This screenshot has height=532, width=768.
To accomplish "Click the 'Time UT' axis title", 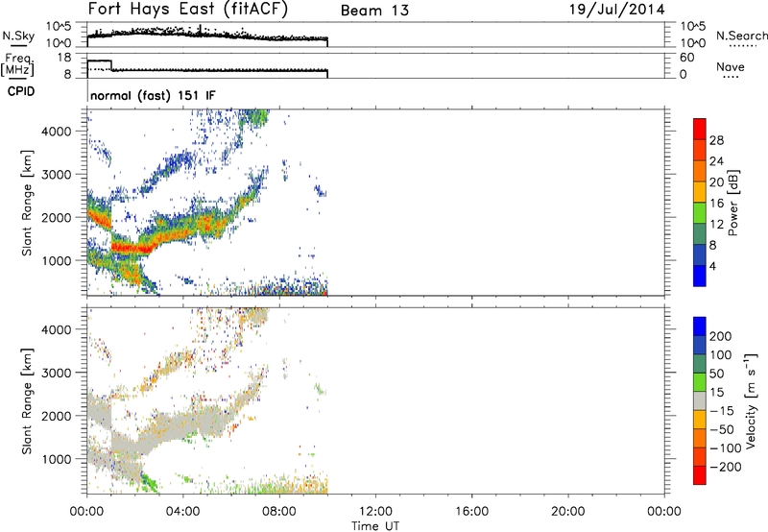I will pyautogui.click(x=375, y=526).
